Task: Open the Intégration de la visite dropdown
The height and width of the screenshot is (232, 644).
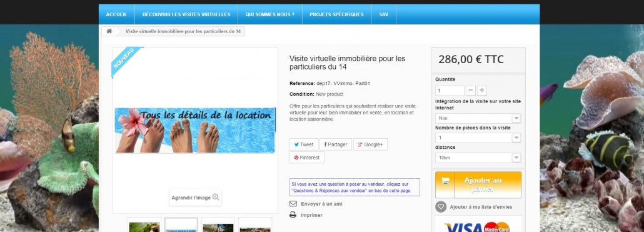Action: click(478, 118)
